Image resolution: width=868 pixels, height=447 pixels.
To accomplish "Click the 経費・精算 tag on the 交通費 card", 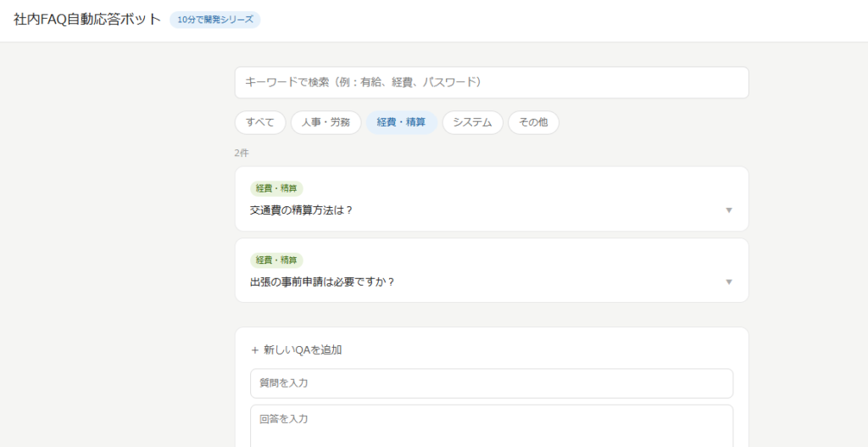I will [276, 188].
